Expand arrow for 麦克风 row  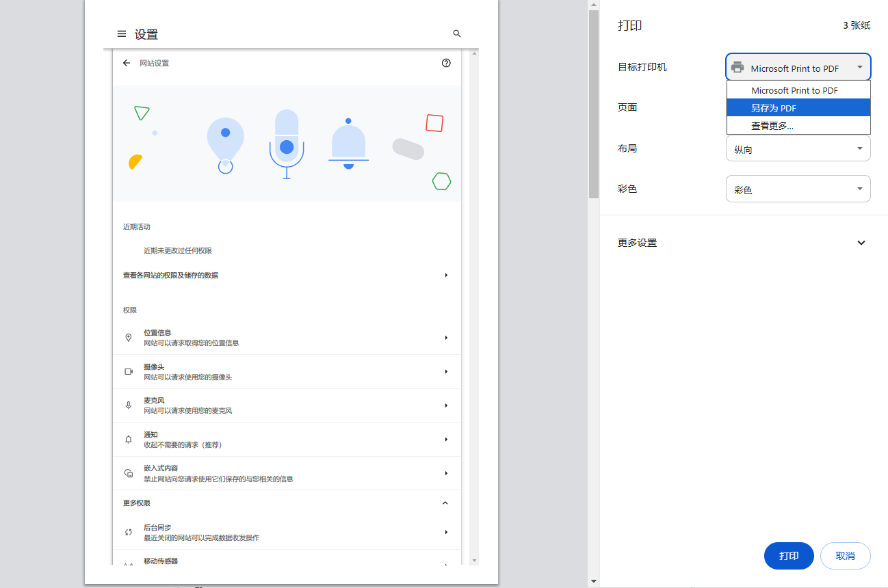pyautogui.click(x=446, y=405)
